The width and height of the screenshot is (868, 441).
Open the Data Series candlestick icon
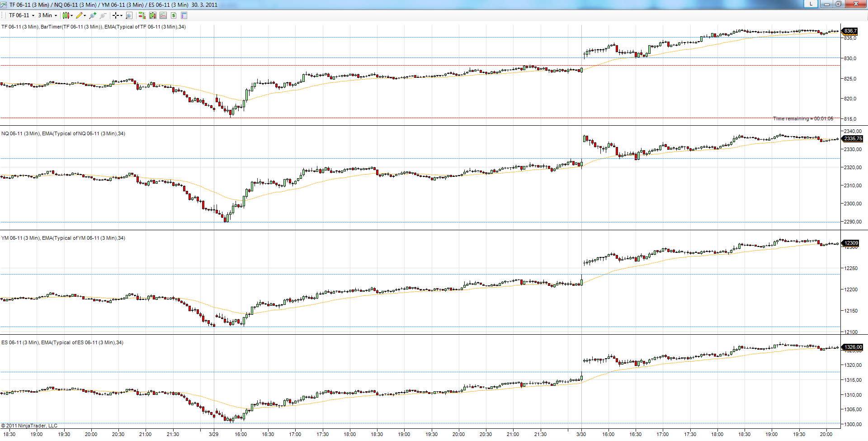(x=153, y=15)
